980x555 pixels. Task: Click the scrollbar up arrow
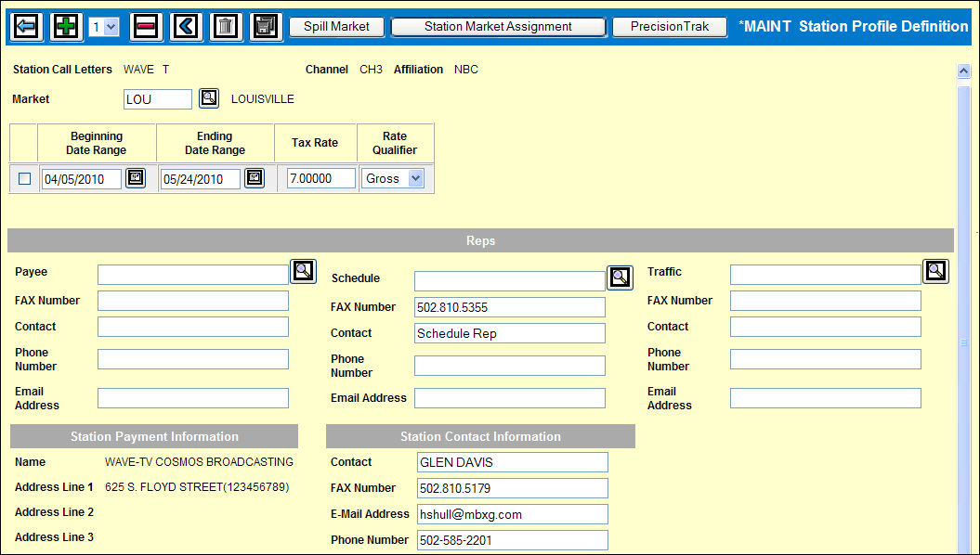pos(964,71)
